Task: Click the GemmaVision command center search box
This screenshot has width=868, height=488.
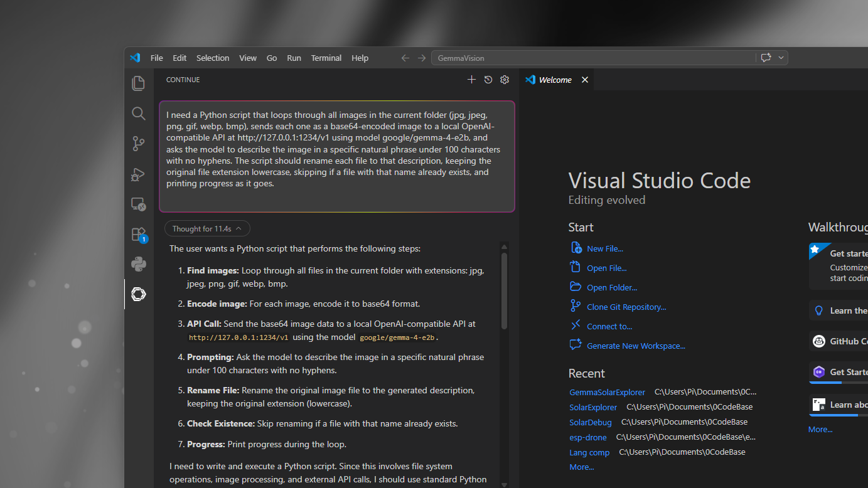Action: 594,58
